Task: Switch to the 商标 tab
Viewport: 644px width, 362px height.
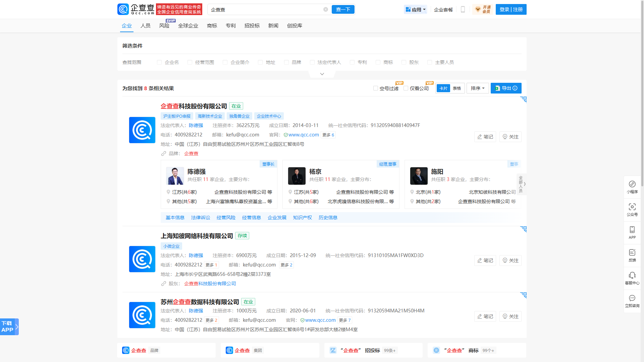Action: (x=212, y=26)
